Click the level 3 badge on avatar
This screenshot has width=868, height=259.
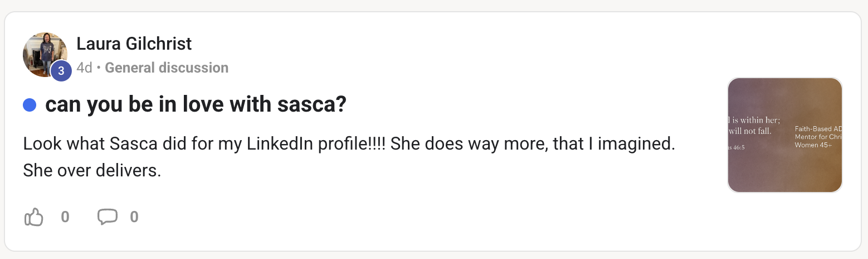(61, 71)
